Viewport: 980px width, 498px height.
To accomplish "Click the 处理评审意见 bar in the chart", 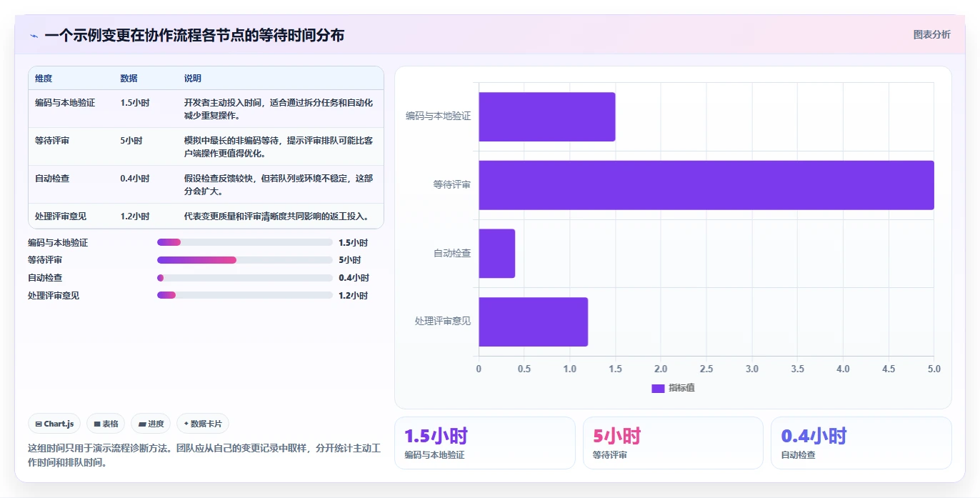I will point(534,322).
